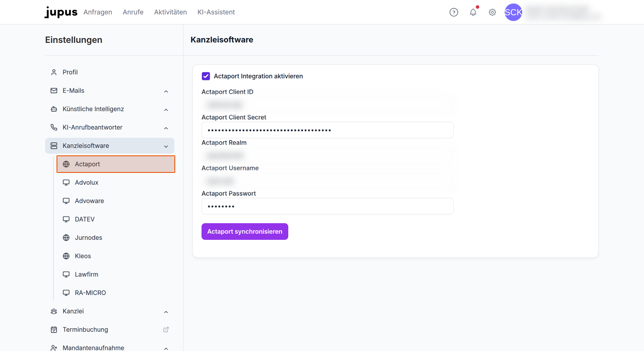Click the Actaport Client ID field
This screenshot has height=351, width=644.
pyautogui.click(x=328, y=105)
